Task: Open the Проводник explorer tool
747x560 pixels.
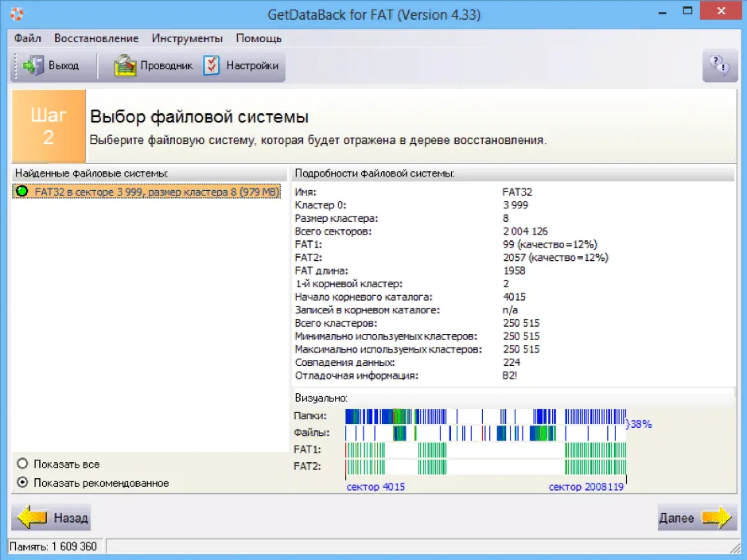Action: pos(153,66)
